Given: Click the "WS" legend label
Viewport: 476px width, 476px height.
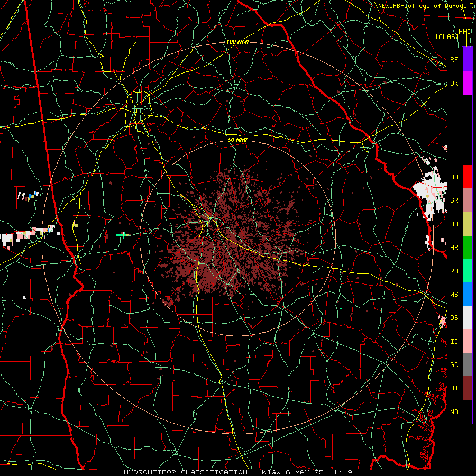Looking at the screenshot, I should tap(454, 295).
